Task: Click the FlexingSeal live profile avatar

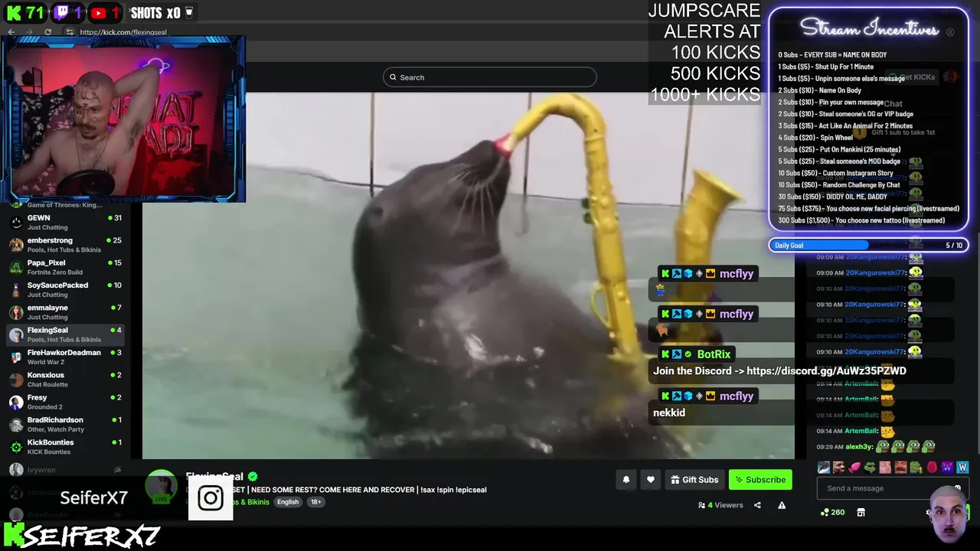Action: click(162, 487)
